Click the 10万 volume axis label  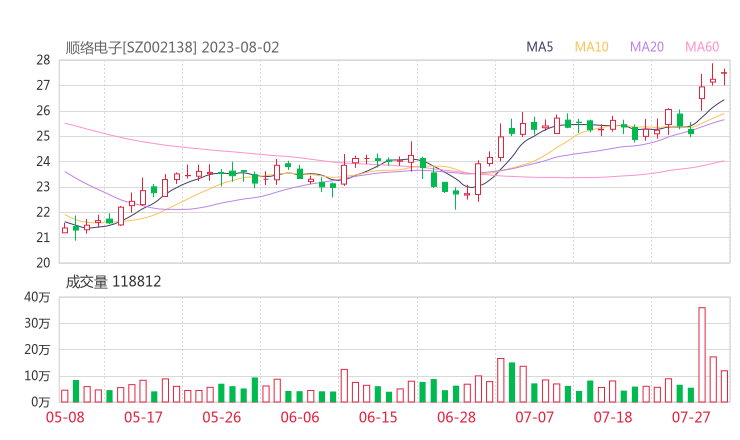(37, 376)
